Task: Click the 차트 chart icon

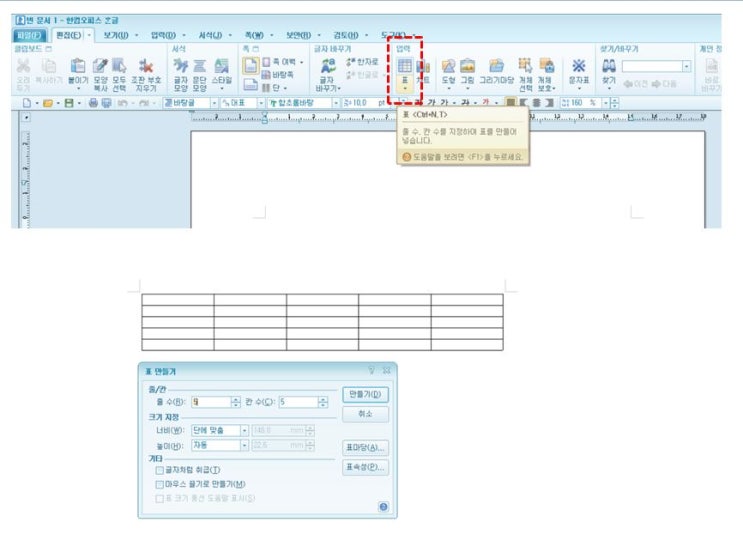Action: click(423, 66)
